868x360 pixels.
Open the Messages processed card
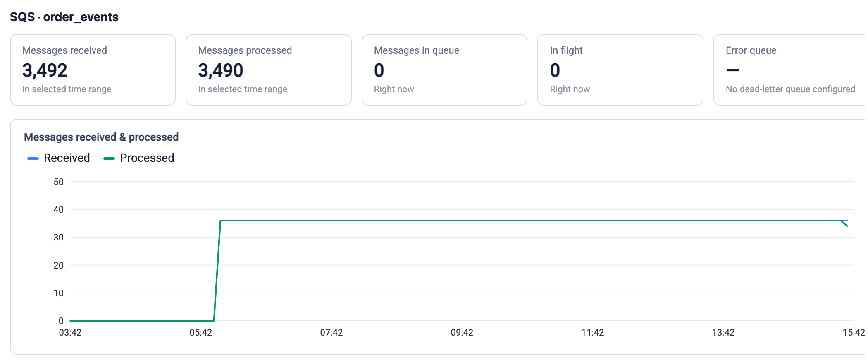[269, 70]
